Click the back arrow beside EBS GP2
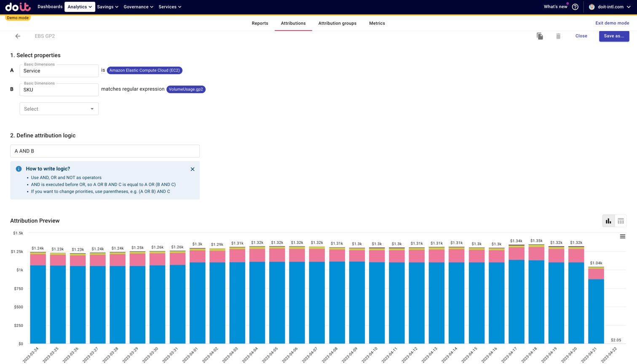 pyautogui.click(x=18, y=36)
